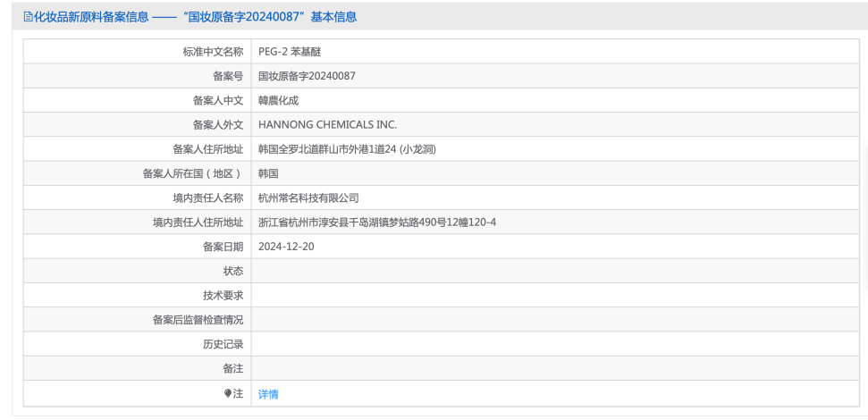Click the 境内责任人名称 label

(208, 198)
